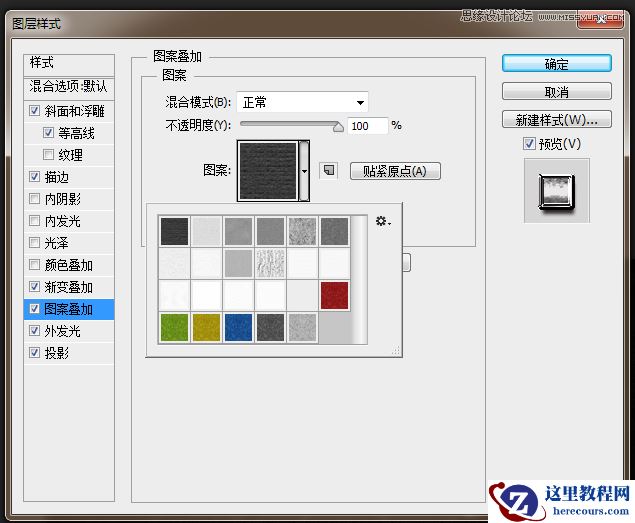Click the opacity value field showing 100
The height and width of the screenshot is (523, 635).
(367, 126)
